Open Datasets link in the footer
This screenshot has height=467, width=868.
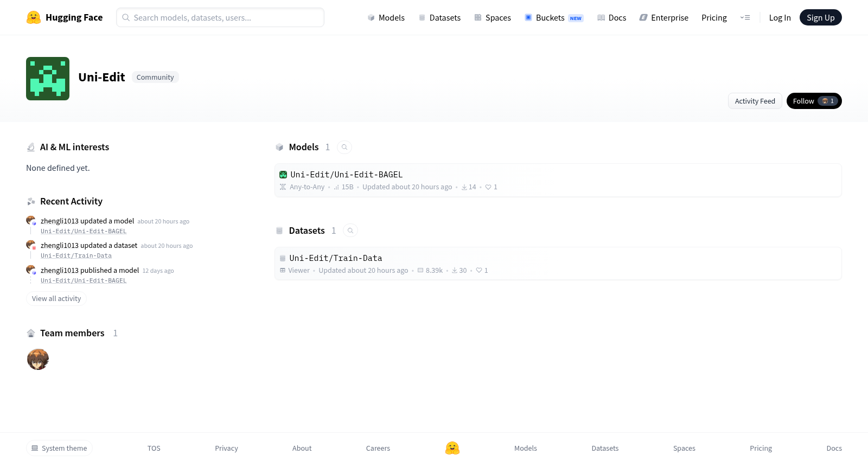tap(605, 448)
